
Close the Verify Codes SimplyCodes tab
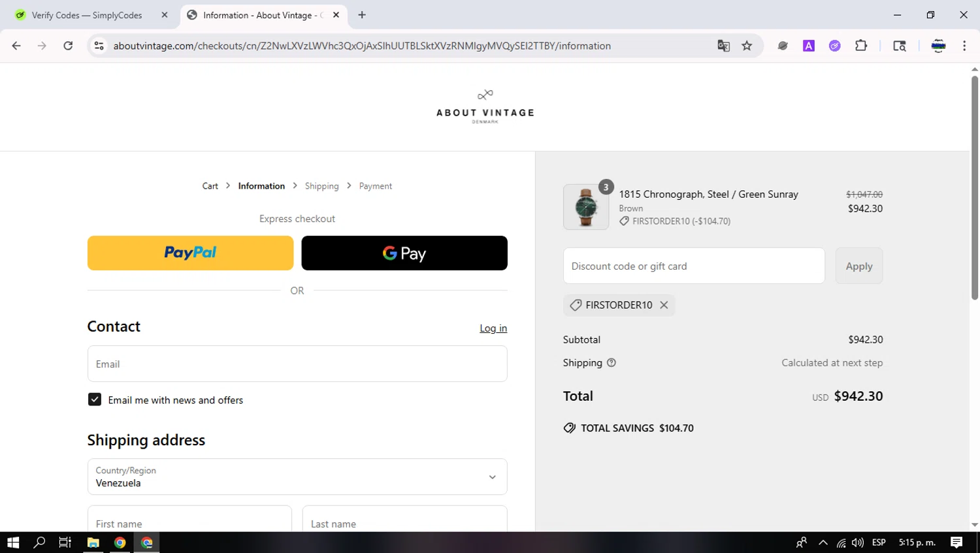point(165,15)
